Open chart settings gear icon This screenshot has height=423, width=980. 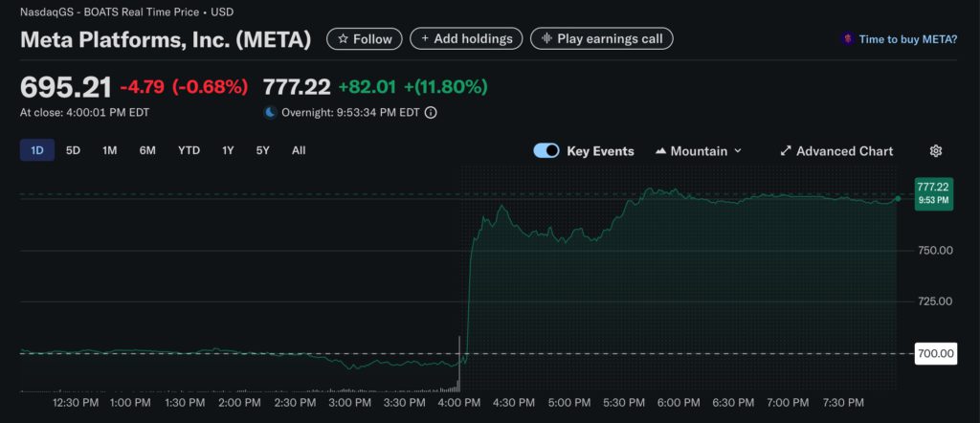click(x=935, y=150)
